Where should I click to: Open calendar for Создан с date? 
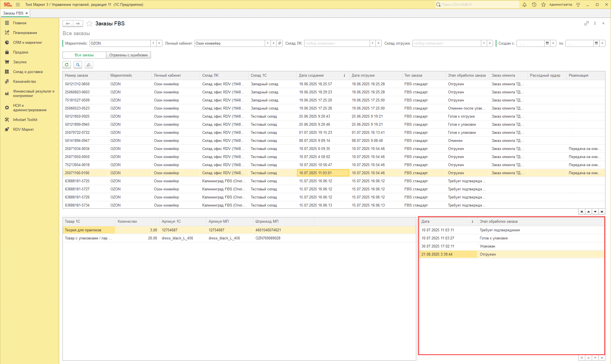coord(547,43)
